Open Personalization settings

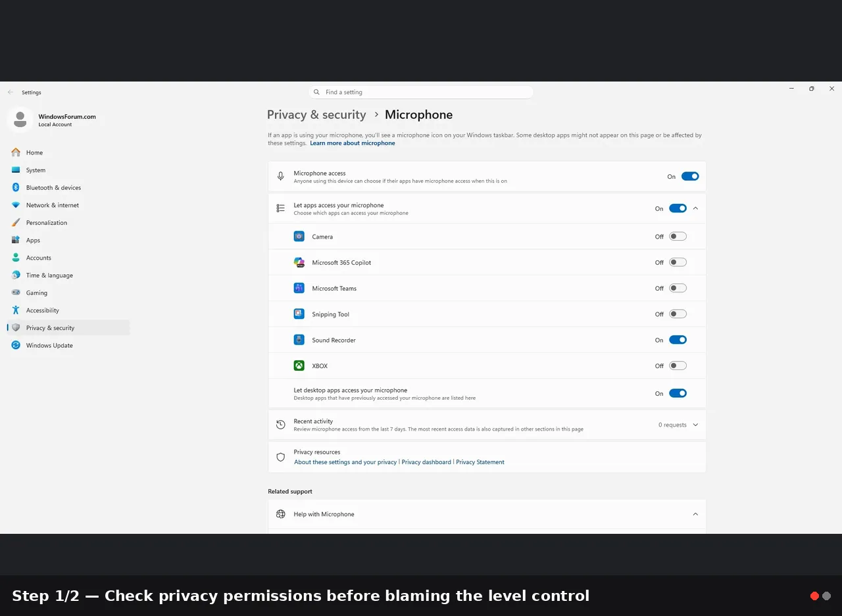(68, 223)
